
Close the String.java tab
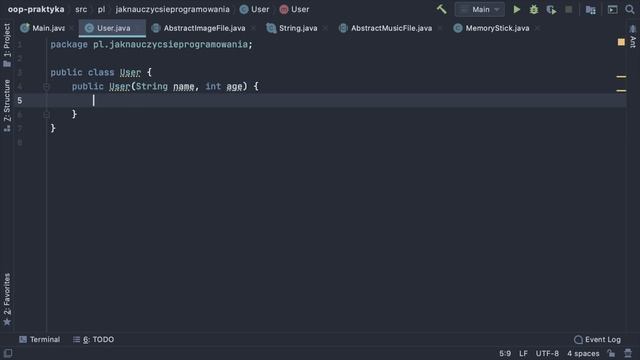click(325, 28)
